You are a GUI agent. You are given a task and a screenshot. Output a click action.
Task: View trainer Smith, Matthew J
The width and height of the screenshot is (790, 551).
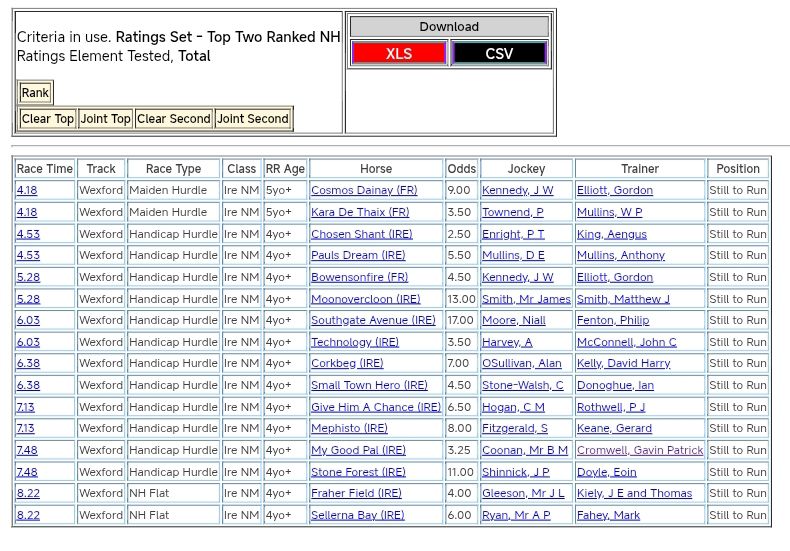click(623, 299)
